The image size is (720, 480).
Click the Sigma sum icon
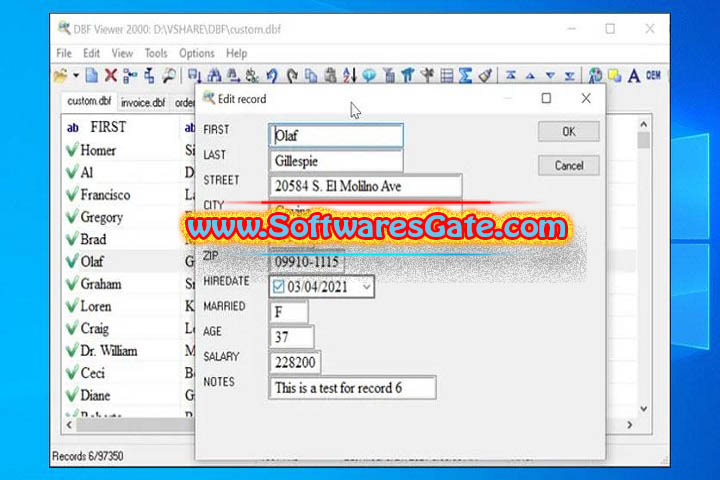coord(466,75)
